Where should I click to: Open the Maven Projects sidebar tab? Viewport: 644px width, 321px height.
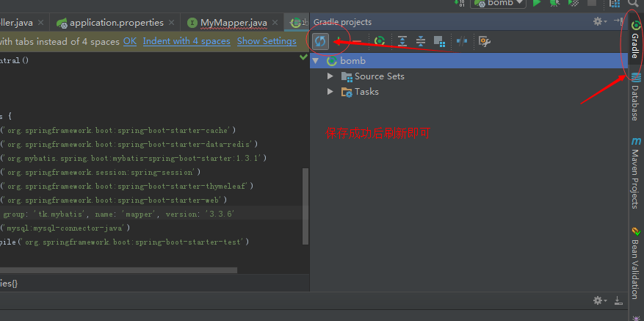pos(635,173)
